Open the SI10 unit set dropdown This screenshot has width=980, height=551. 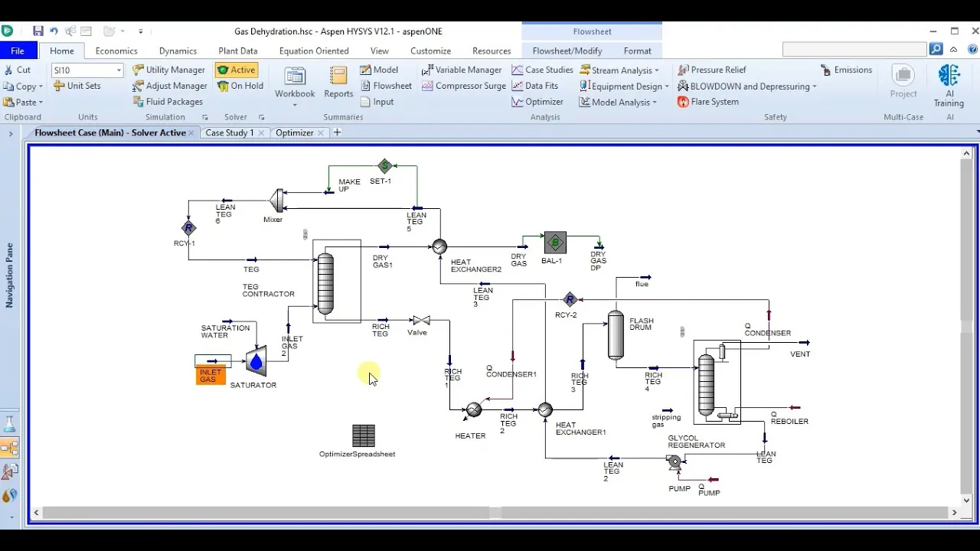[119, 70]
